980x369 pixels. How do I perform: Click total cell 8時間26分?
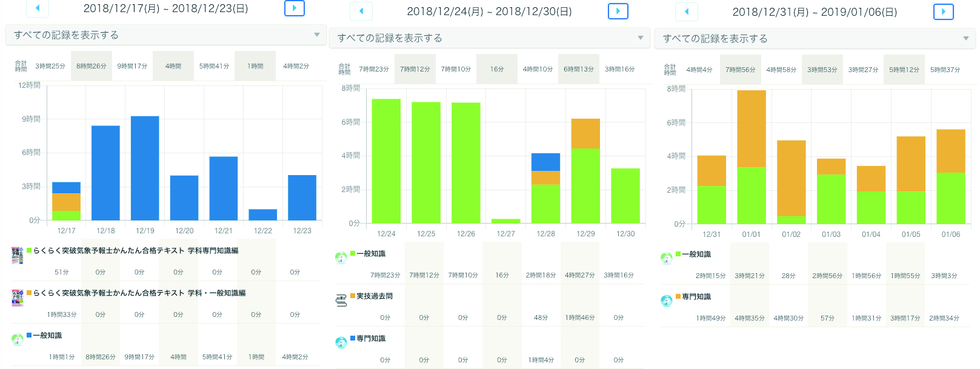(92, 66)
